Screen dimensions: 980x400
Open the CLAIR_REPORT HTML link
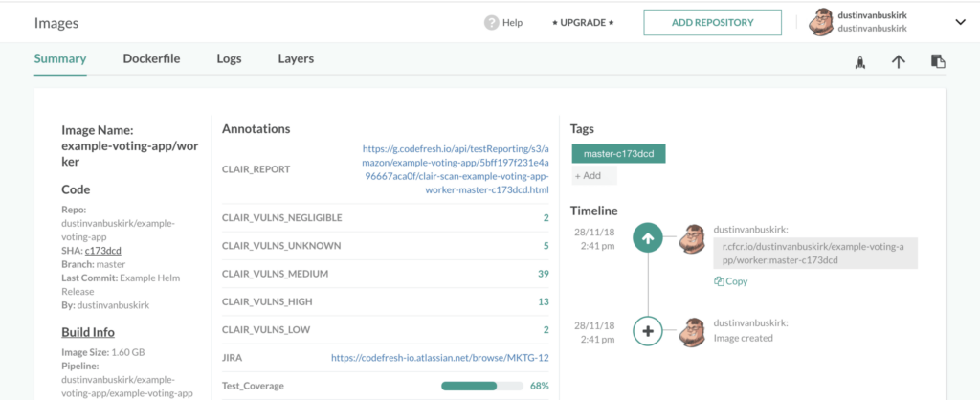point(455,169)
